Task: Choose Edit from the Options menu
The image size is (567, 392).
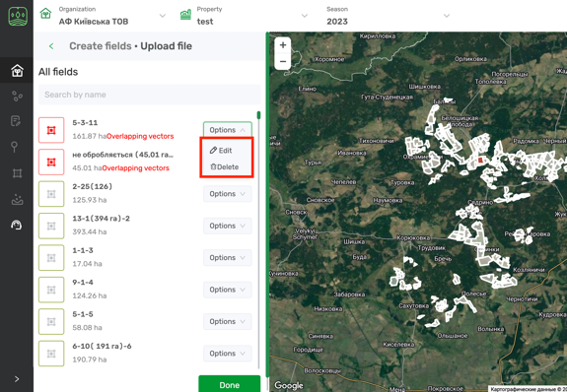Action: tap(221, 151)
